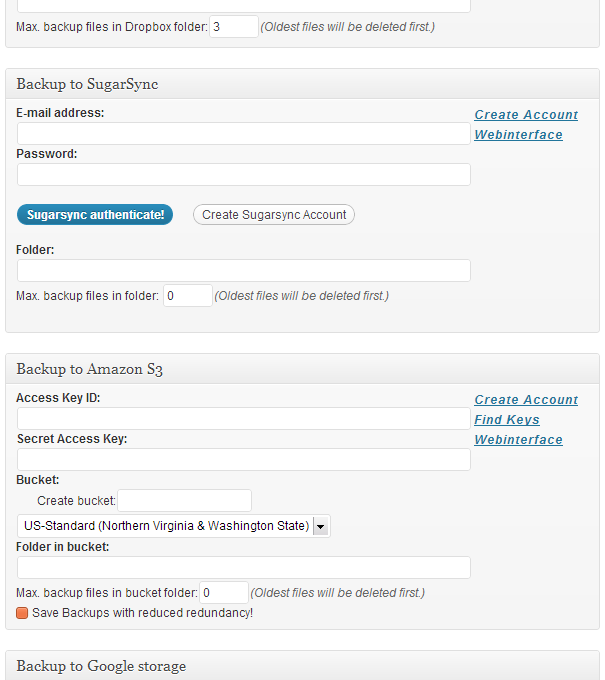Focus max backup files in bucket folder
Screen dimensions: 605x680
tap(224, 593)
